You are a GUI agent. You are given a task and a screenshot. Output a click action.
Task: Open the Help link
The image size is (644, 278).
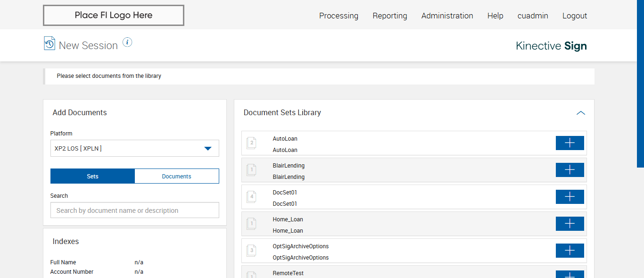[x=495, y=16]
